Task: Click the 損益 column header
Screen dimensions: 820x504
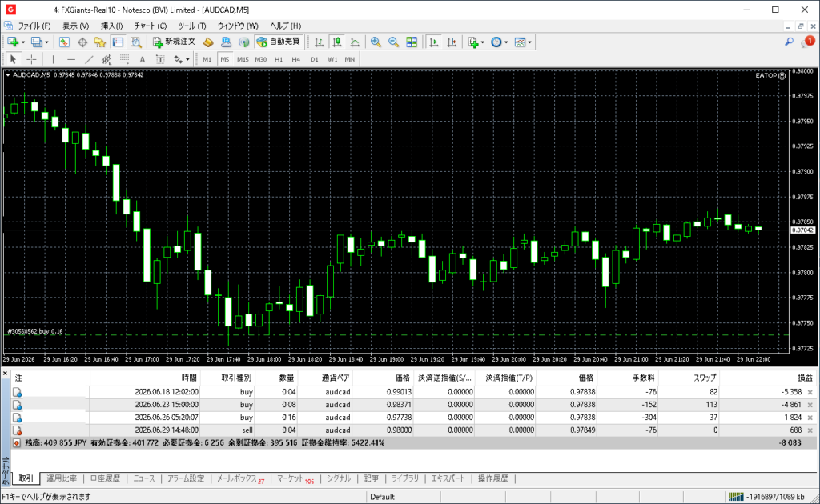Action: (x=805, y=378)
